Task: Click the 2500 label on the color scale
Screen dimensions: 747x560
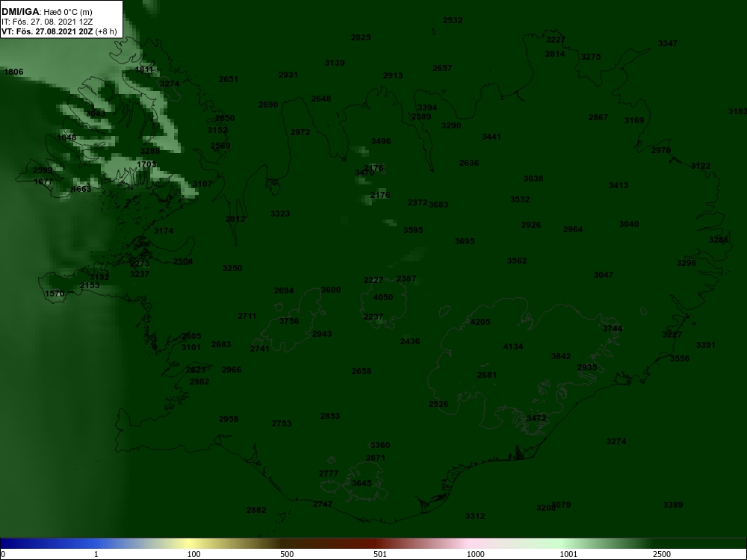Action: tap(662, 554)
